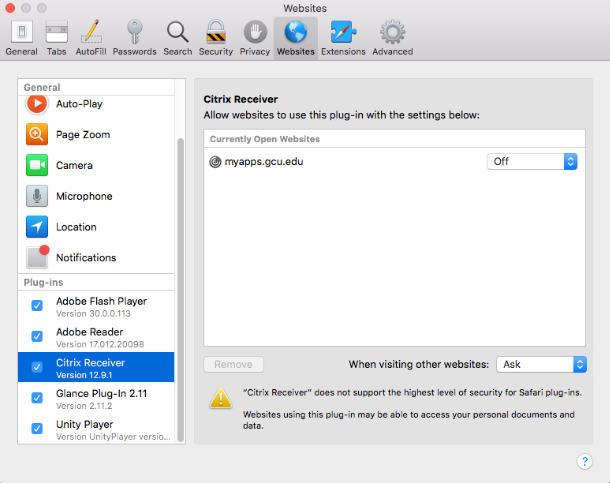Open the Privacy hand icon
Viewport: 610px width, 483px height.
tap(255, 32)
